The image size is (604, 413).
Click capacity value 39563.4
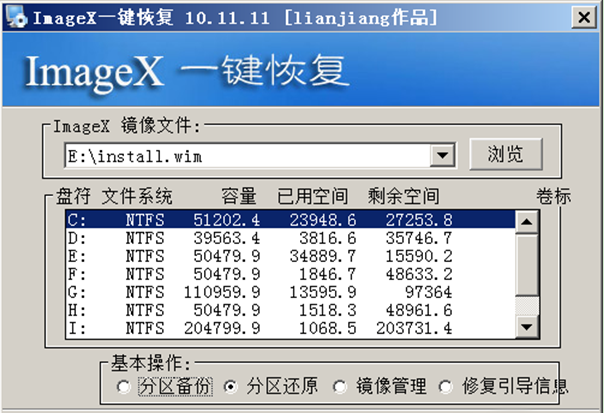pos(226,238)
